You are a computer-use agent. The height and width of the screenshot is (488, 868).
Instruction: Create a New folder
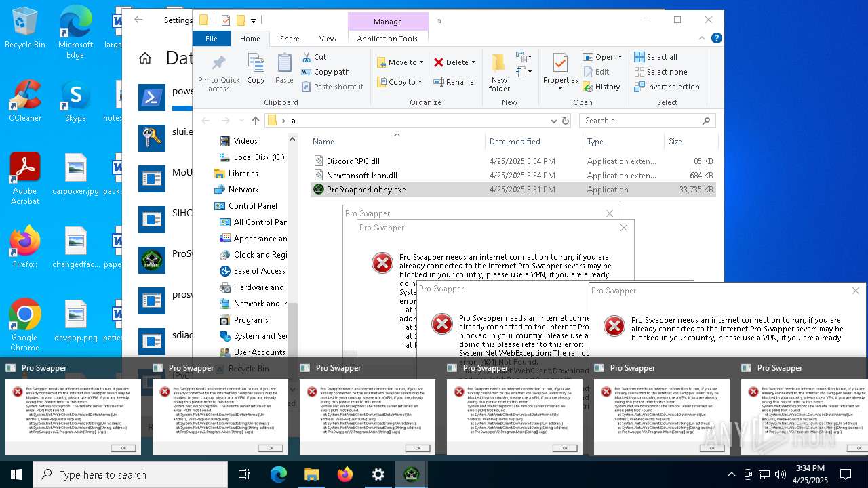(499, 73)
